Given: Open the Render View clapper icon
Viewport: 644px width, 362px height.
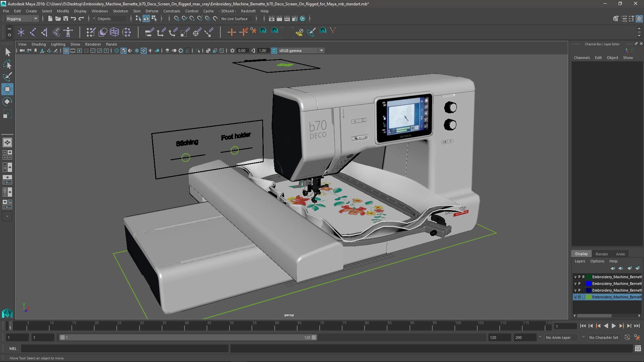Looking at the screenshot, I should pos(271,19).
